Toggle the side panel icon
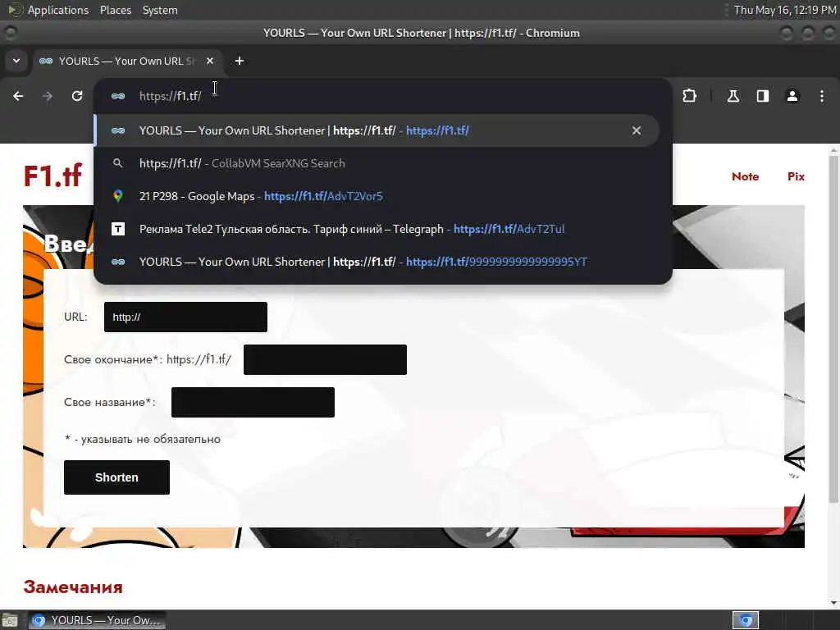 [762, 96]
